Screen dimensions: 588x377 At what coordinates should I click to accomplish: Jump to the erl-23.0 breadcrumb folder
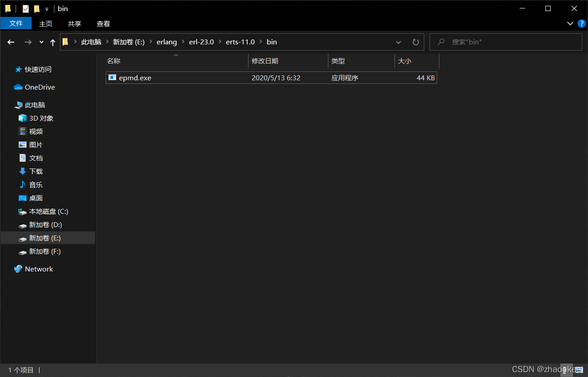coord(201,42)
